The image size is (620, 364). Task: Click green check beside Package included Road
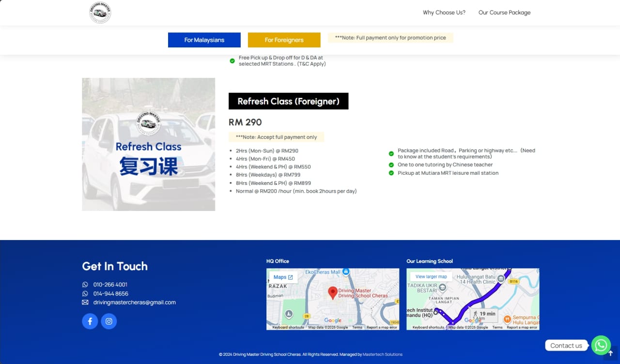391,153
